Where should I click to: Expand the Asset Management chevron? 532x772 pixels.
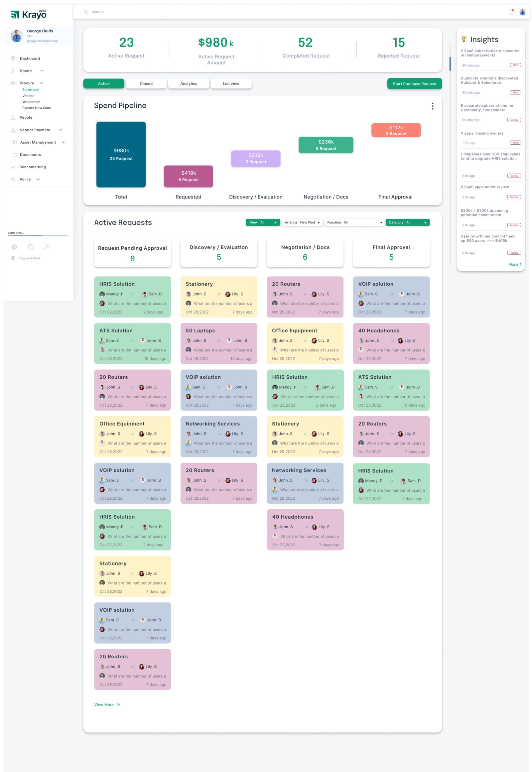(64, 142)
